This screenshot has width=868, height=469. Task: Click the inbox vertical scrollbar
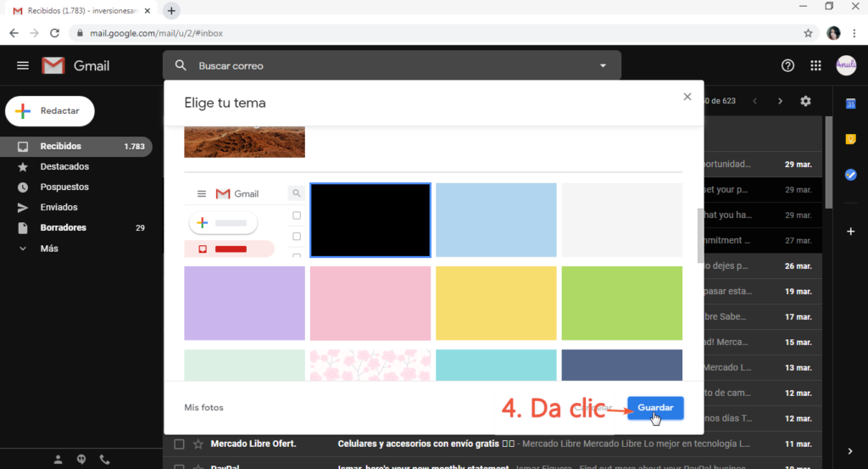point(829,162)
